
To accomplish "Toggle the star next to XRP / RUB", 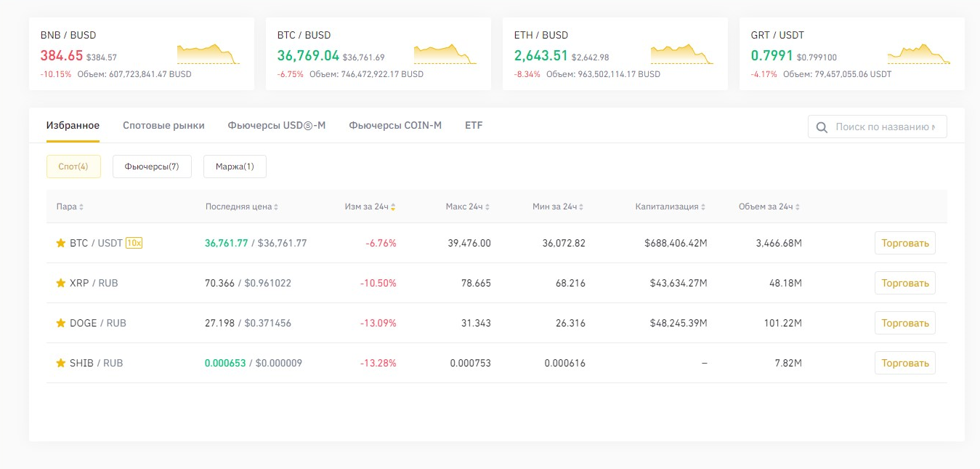I will pyautogui.click(x=61, y=283).
